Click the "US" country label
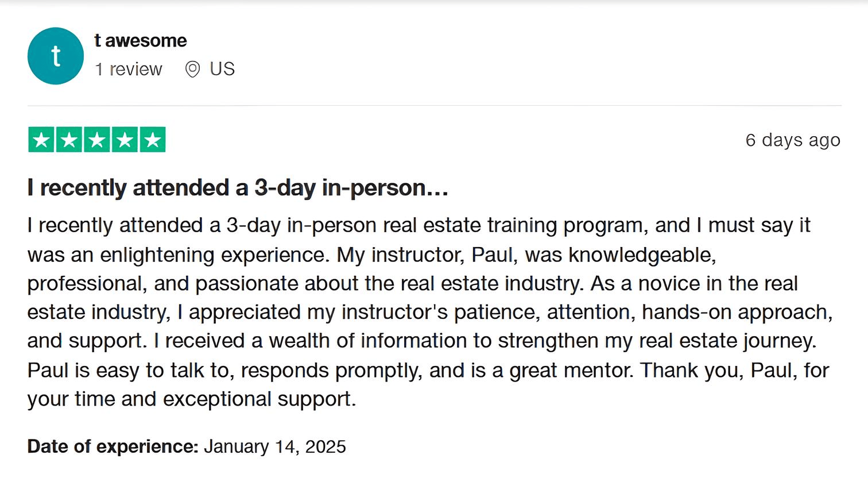 click(x=222, y=70)
